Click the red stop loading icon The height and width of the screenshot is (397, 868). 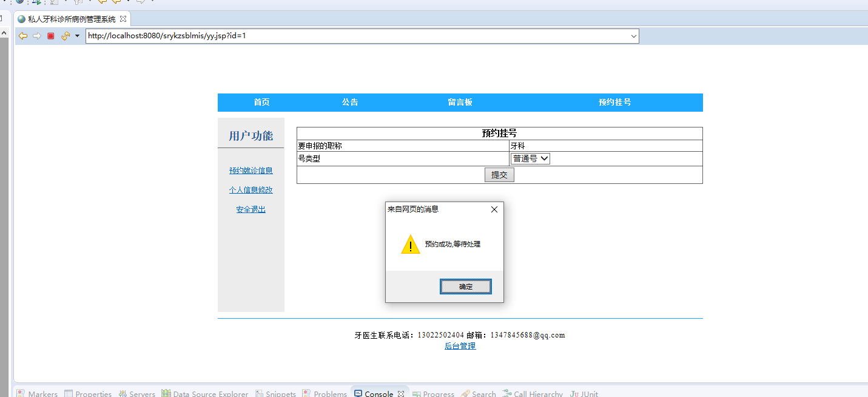[x=51, y=36]
